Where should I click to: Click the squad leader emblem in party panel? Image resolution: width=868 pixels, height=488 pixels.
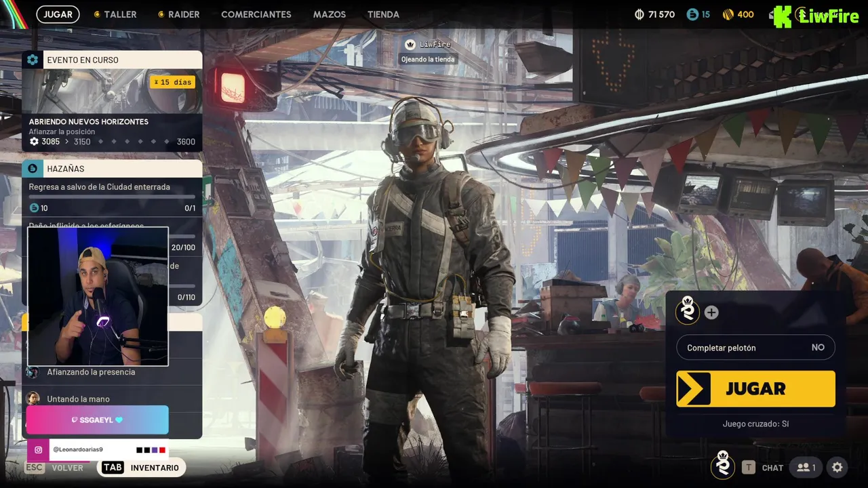pos(688,311)
